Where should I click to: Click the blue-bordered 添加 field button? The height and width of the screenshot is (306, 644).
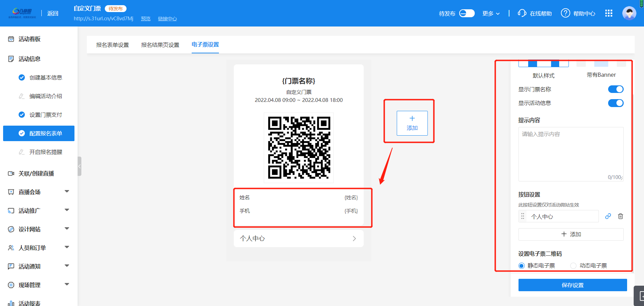(412, 123)
